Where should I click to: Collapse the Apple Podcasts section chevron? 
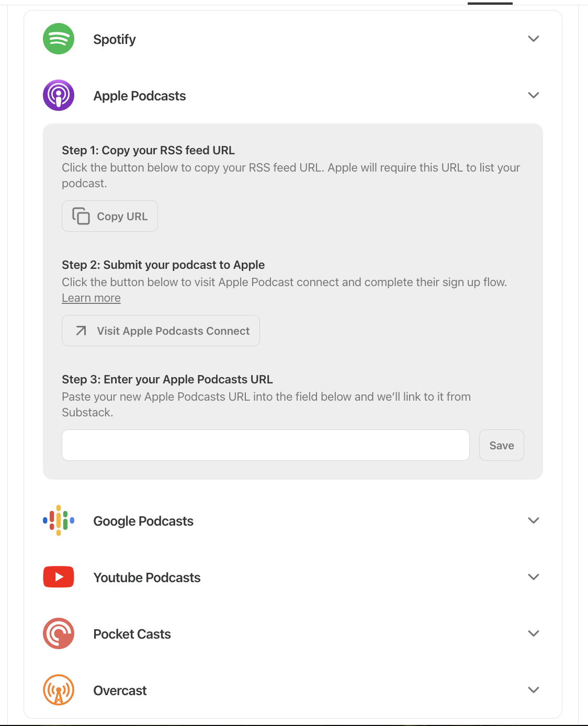tap(534, 95)
